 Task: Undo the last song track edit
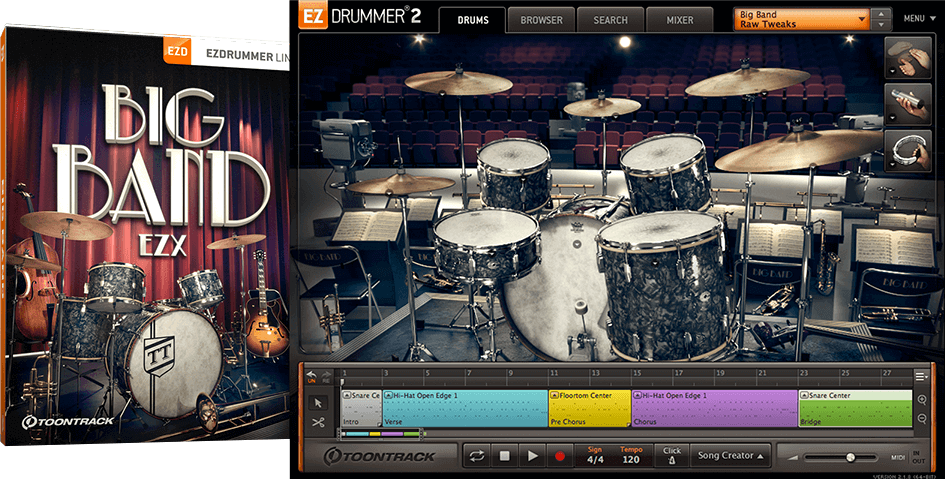[312, 377]
